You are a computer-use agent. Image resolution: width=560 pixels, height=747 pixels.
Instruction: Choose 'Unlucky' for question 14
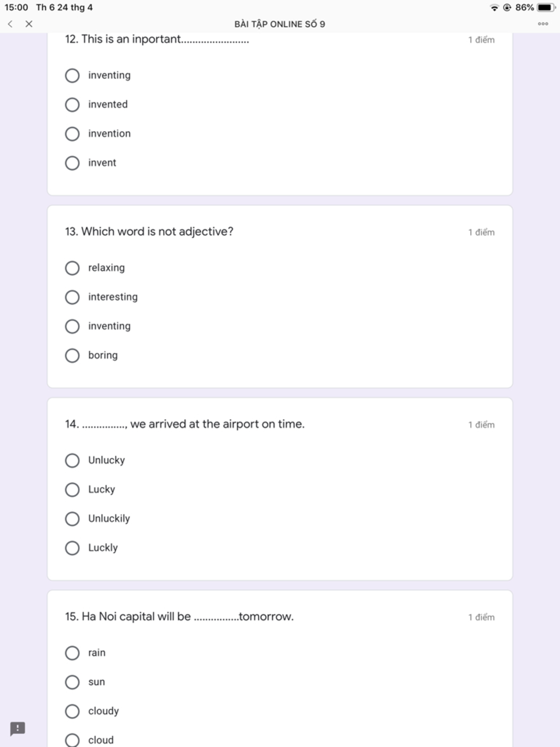point(72,461)
